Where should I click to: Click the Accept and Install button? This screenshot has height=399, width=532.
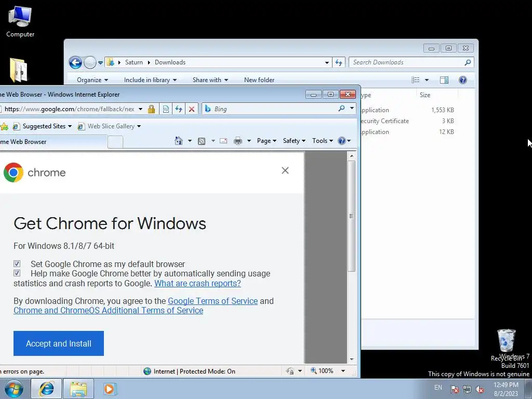[59, 343]
